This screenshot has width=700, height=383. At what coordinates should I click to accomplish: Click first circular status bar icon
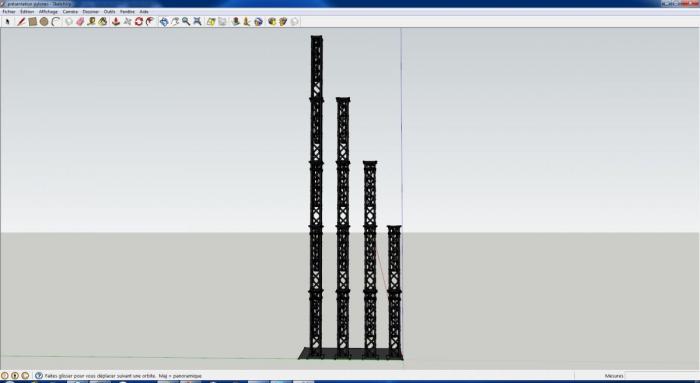[4, 376]
